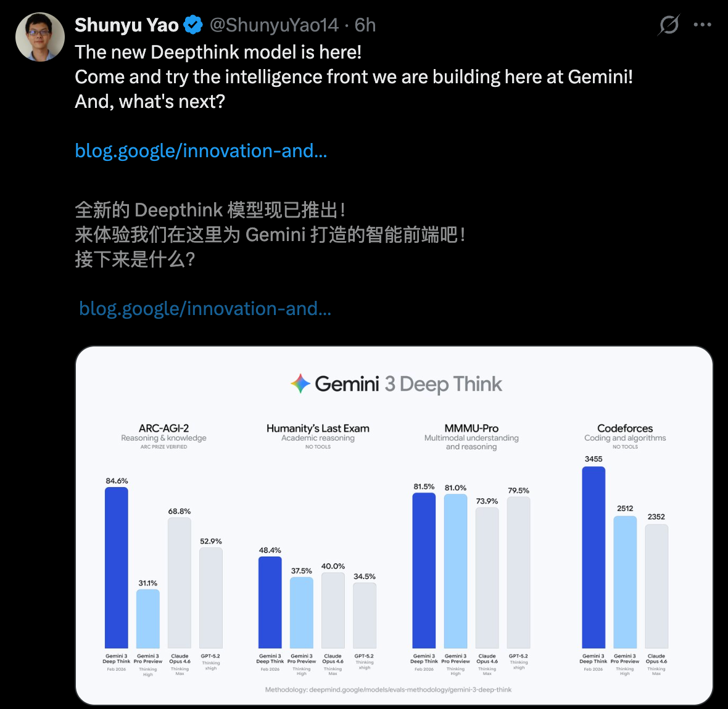Click the Gemini sparkle logo in the chart image
Viewport: 728px width, 709px height.
(x=300, y=383)
